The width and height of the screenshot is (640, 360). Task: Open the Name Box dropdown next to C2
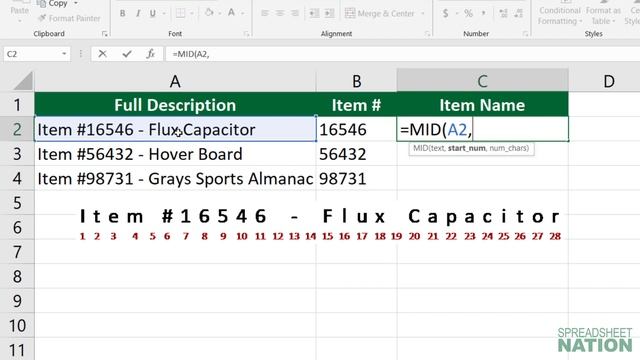click(x=64, y=53)
